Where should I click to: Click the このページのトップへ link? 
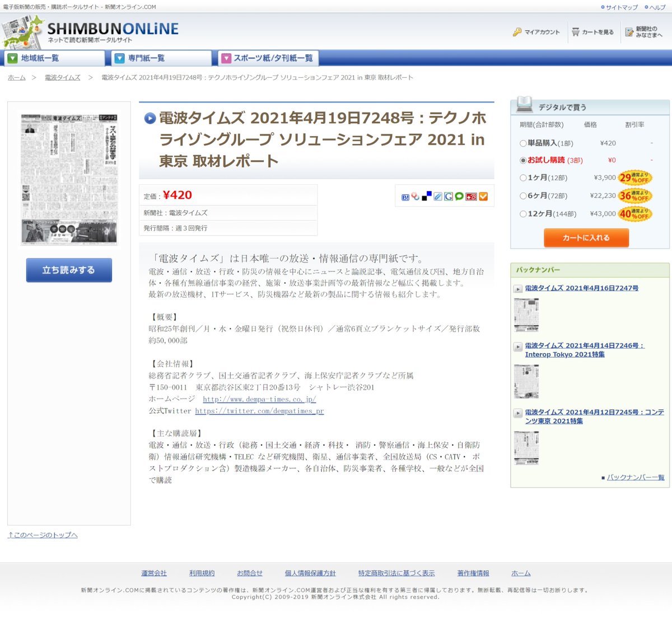[x=43, y=535]
